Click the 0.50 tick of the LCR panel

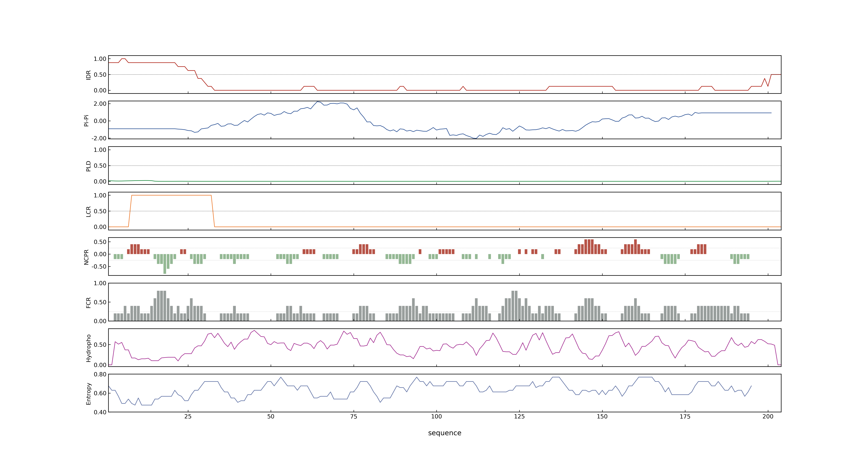point(100,211)
